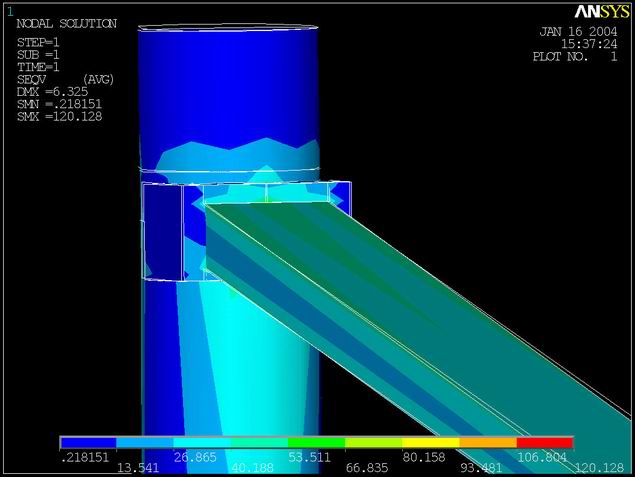635x477 pixels.
Task: Click the red legend color band
Action: 545,443
